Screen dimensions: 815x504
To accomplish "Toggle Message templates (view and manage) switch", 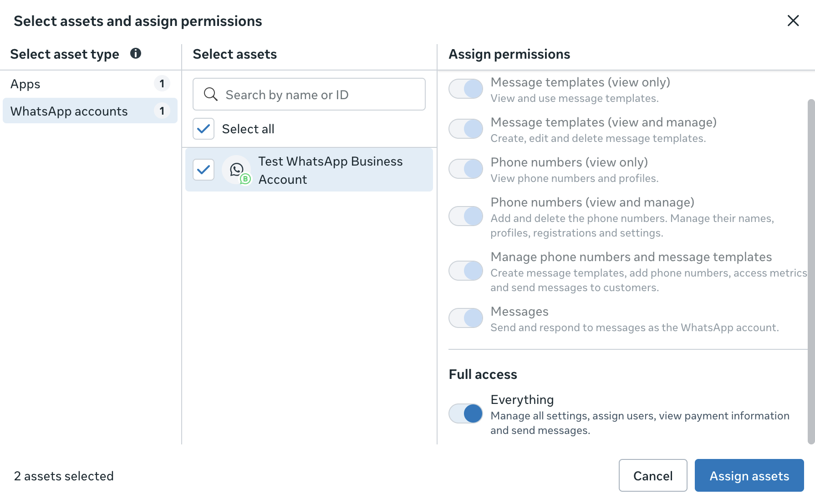I will 466,129.
